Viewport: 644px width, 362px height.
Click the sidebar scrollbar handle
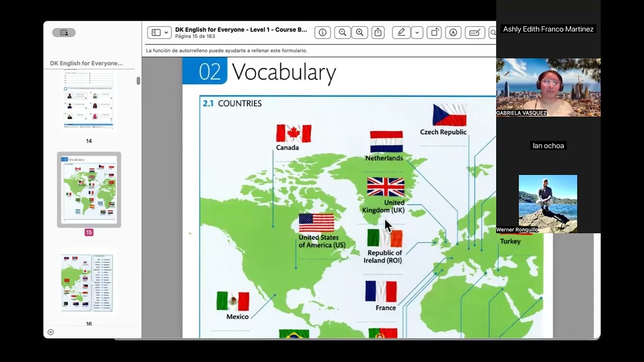pos(138,80)
